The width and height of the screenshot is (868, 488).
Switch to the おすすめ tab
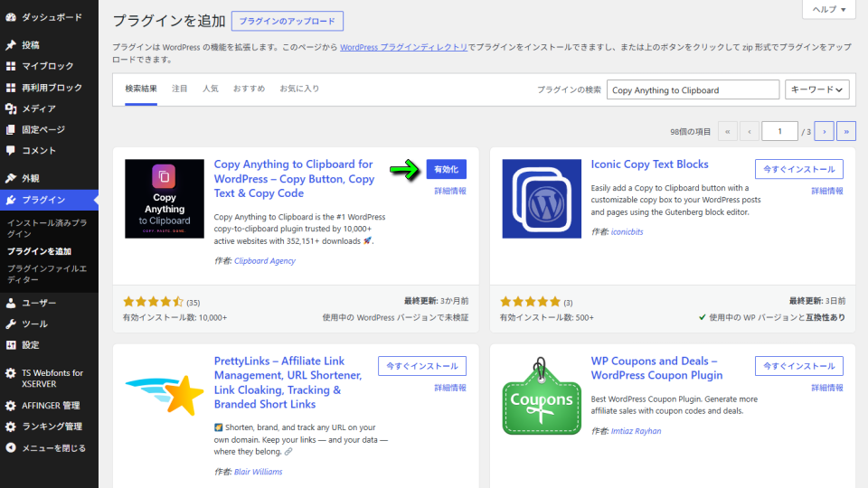(x=250, y=89)
